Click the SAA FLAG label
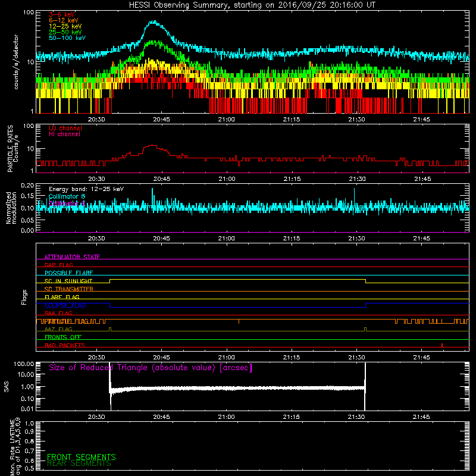The height and width of the screenshot is (476, 476). [58, 313]
